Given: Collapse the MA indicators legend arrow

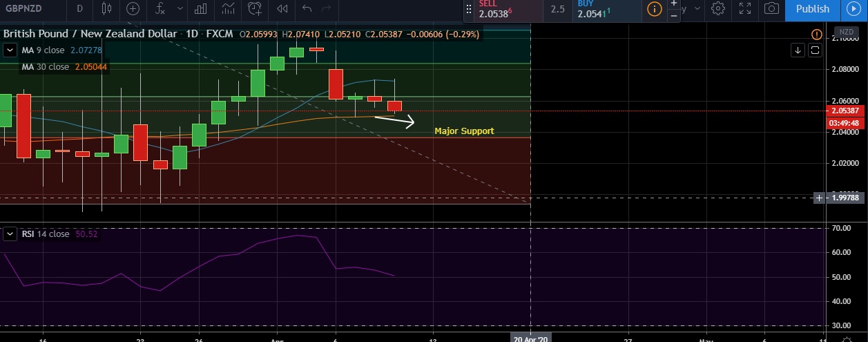Looking at the screenshot, I should pyautogui.click(x=10, y=50).
